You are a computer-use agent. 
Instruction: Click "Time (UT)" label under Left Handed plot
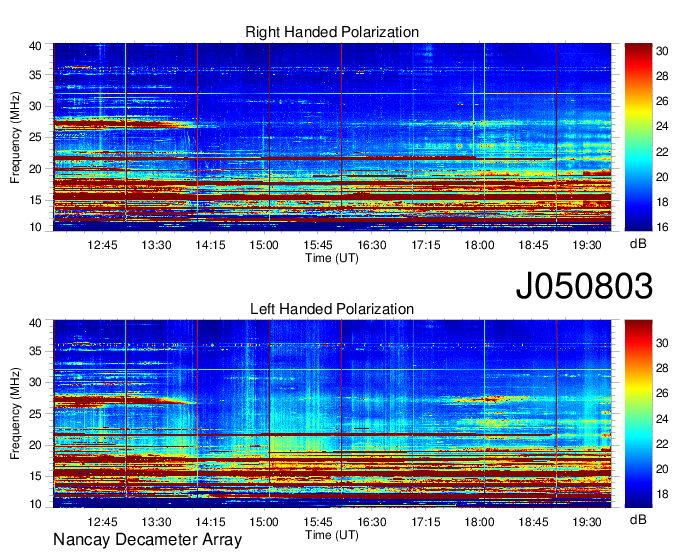332,535
